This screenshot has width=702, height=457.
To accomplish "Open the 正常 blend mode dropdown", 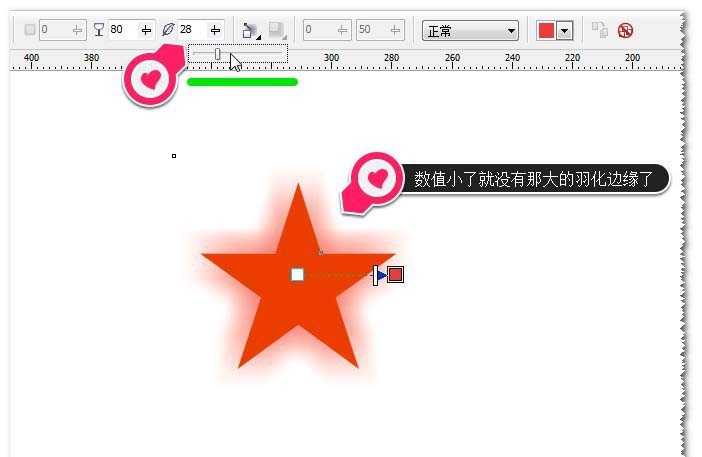I will point(470,30).
